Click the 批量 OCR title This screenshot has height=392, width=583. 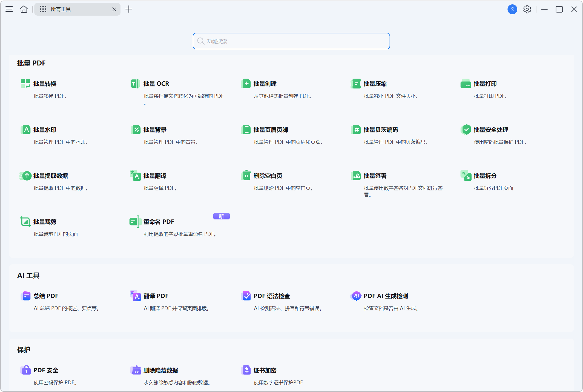point(156,84)
